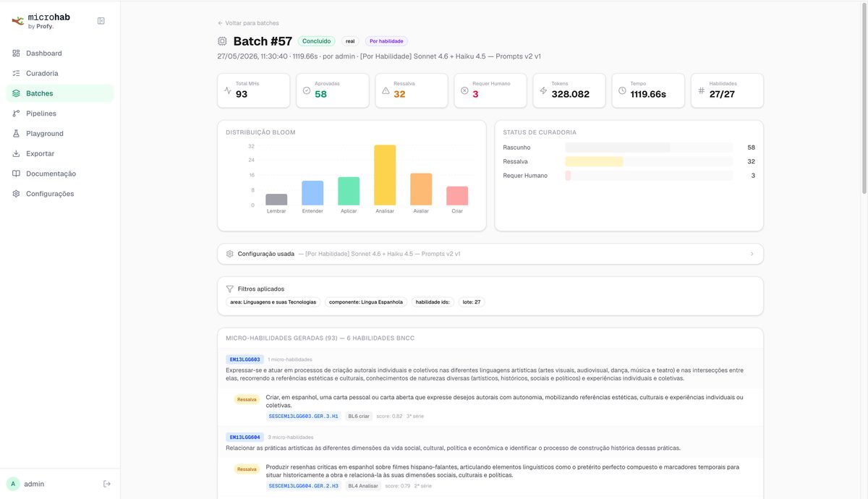Click the yellow Analisar bar in chart

pyautogui.click(x=385, y=175)
